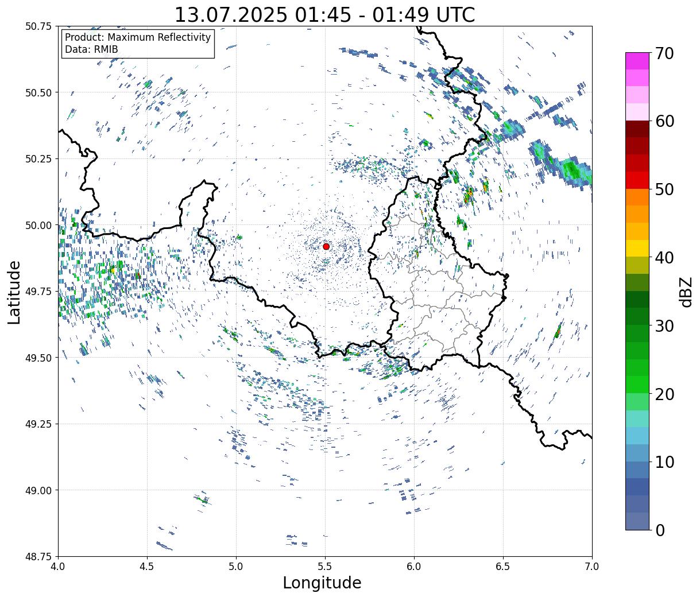700x597 pixels.
Task: Click the "Latitude" axis label
Action: [x=14, y=292]
